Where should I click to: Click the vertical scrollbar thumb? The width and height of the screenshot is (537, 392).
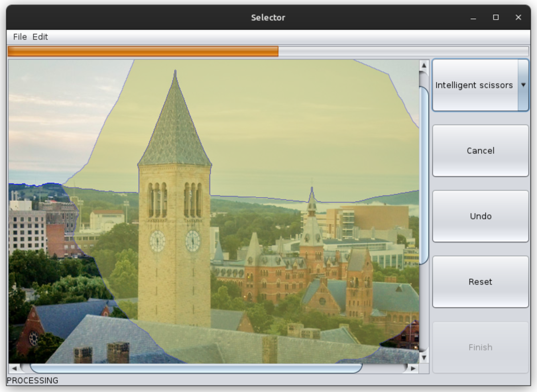tap(424, 175)
